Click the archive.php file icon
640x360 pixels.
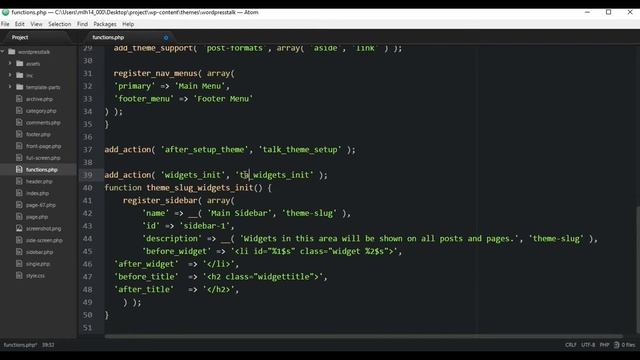pyautogui.click(x=19, y=99)
